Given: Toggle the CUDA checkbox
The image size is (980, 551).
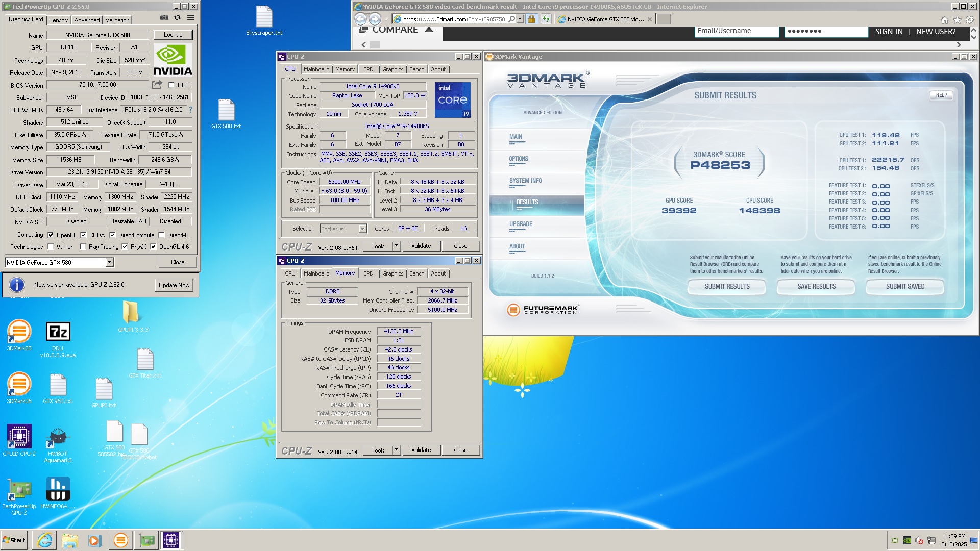Looking at the screenshot, I should pyautogui.click(x=83, y=235).
